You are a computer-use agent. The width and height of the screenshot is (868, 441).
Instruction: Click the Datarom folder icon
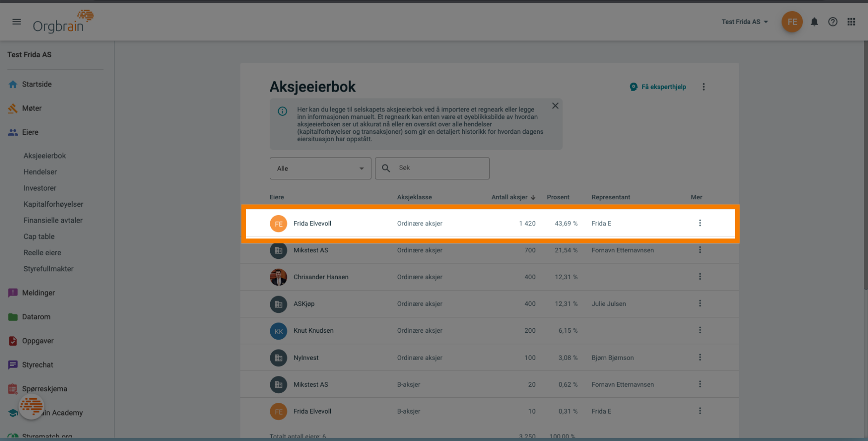13,317
